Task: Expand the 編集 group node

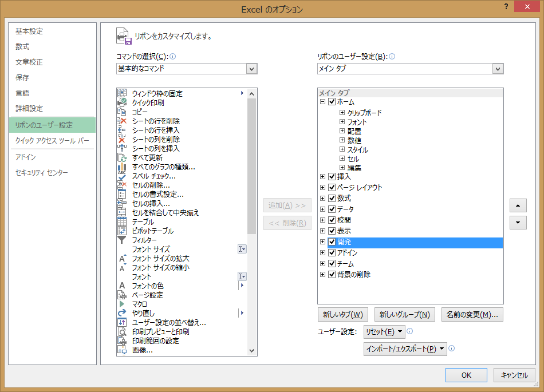Action: point(342,168)
